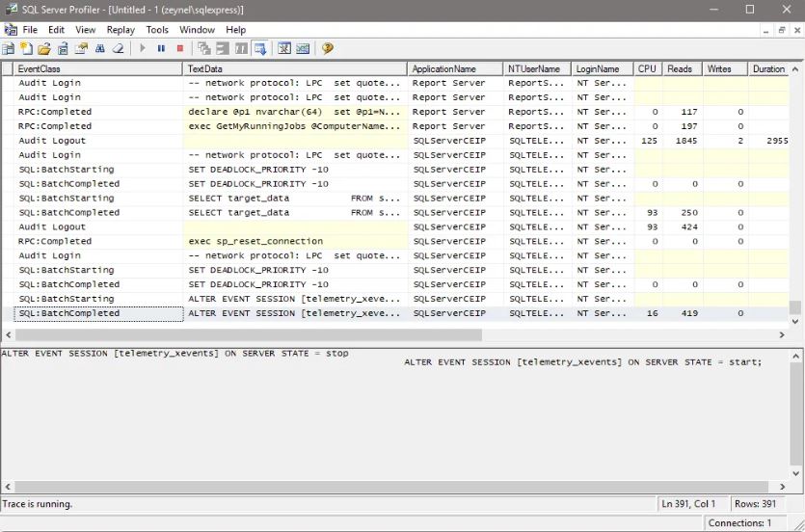
Task: Click detail pane horizontal scroll right arrow
Action: 783,487
